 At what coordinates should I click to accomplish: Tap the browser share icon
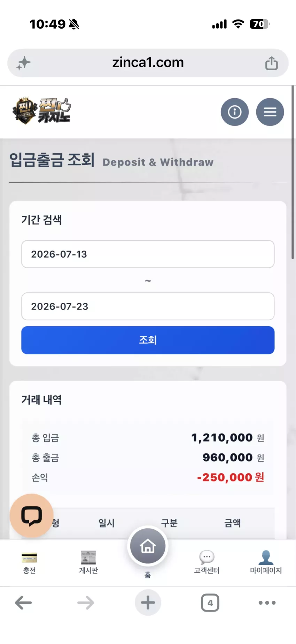271,63
